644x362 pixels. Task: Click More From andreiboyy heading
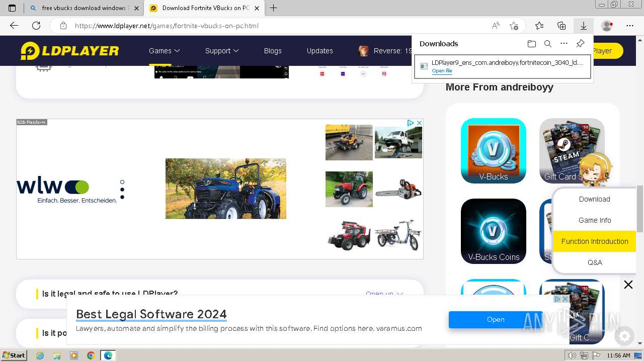pyautogui.click(x=500, y=87)
